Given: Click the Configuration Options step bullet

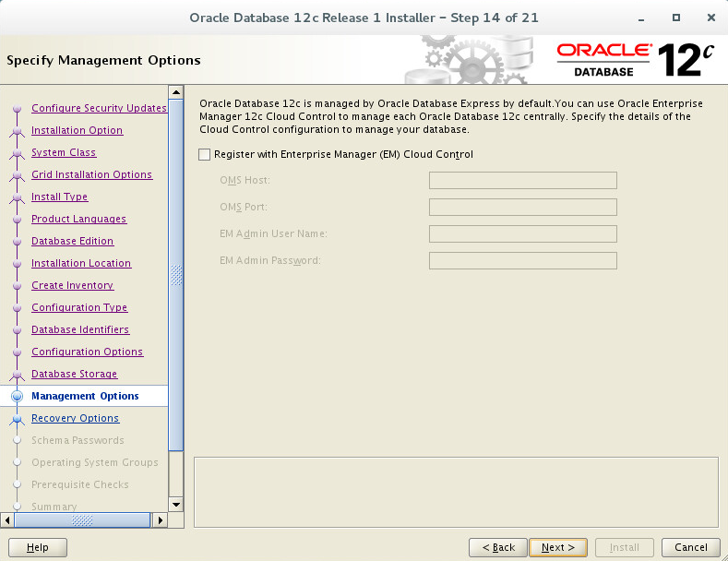Looking at the screenshot, I should pyautogui.click(x=18, y=352).
